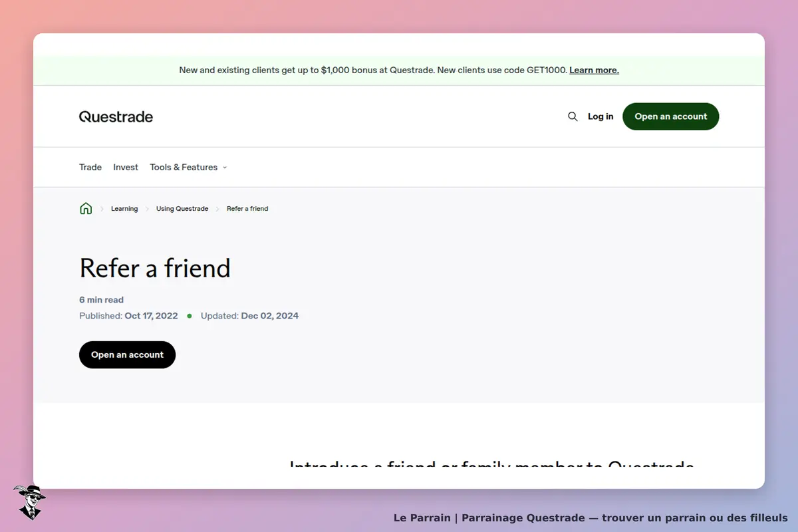Click updated date Dec 02, 2024
This screenshot has width=798, height=532.
click(x=269, y=316)
